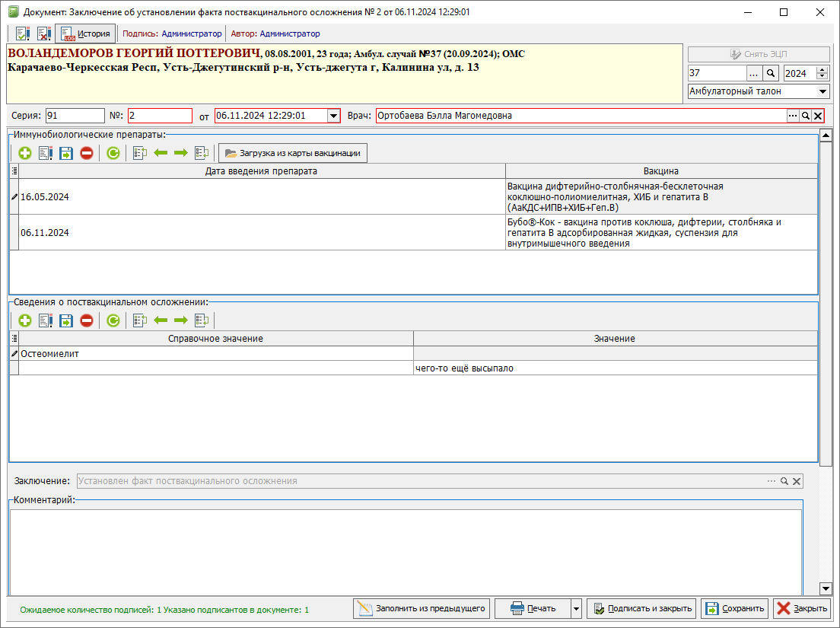The image size is (840, 628).
Task: Move to next vaccine record arrow
Action: pos(181,153)
